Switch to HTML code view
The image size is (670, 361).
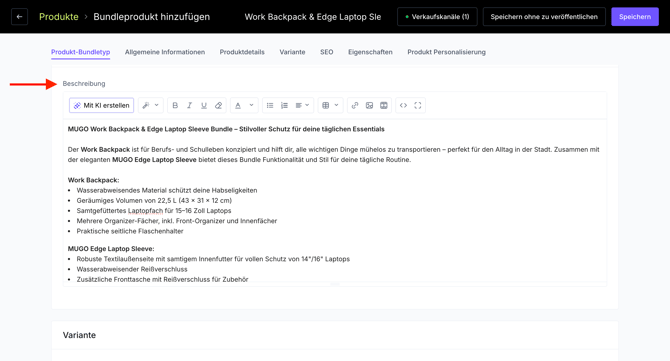(x=403, y=105)
